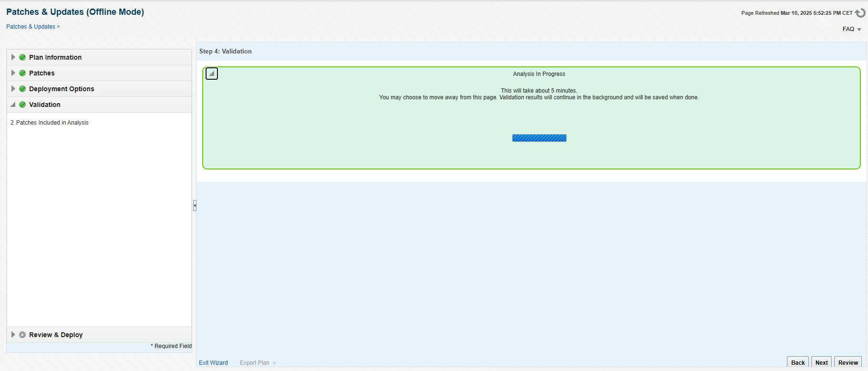The height and width of the screenshot is (371, 868).
Task: Click the blue analysis progress bar
Action: pos(539,138)
